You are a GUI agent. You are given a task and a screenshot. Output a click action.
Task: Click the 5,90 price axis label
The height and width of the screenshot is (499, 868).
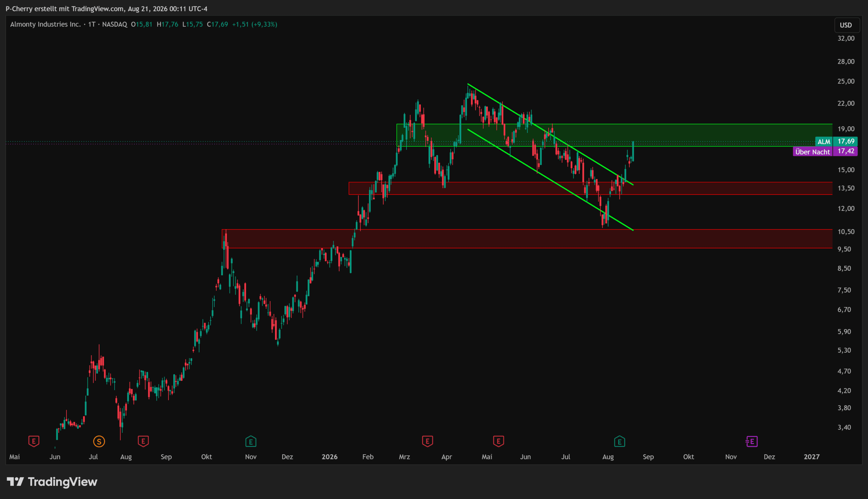844,332
